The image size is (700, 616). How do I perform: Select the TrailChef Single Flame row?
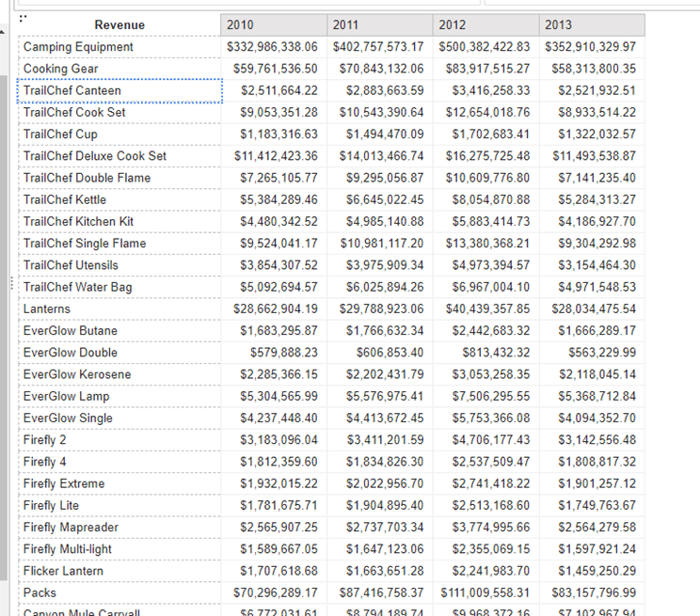[x=119, y=244]
